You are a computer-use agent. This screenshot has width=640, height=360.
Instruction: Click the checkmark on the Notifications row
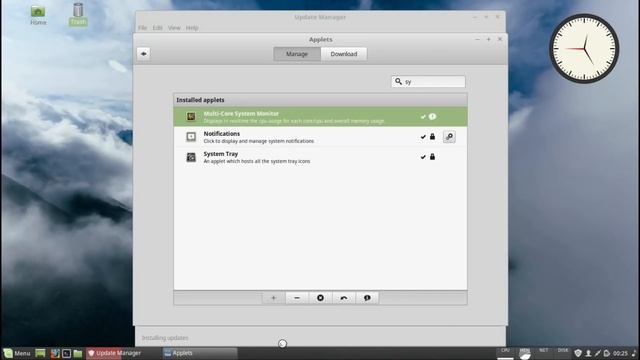[423, 137]
